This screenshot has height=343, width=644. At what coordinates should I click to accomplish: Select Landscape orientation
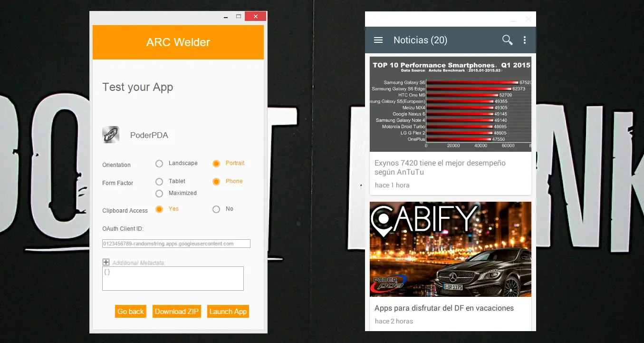[159, 164]
